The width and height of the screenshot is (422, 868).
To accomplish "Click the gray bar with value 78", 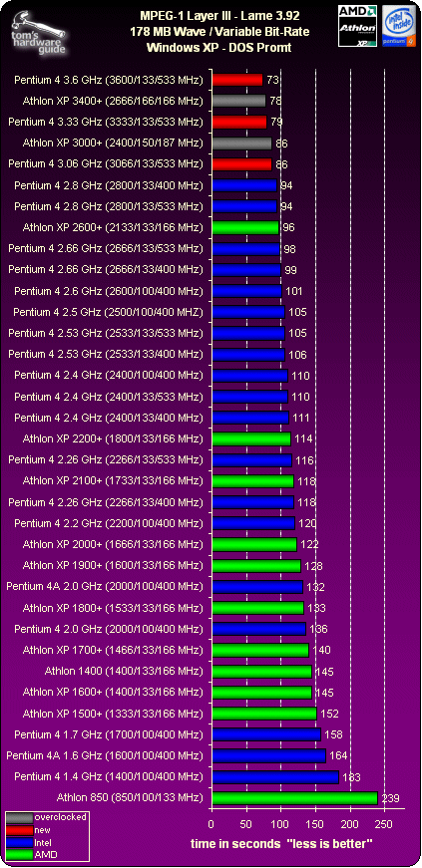I will (239, 102).
